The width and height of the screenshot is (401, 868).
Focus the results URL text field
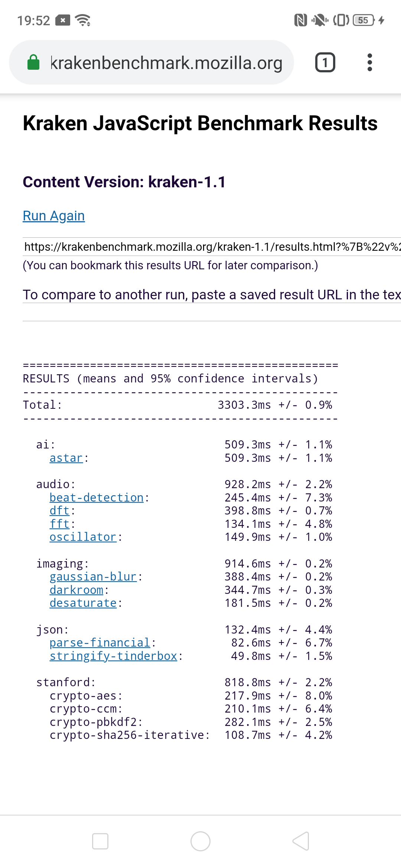[212, 247]
